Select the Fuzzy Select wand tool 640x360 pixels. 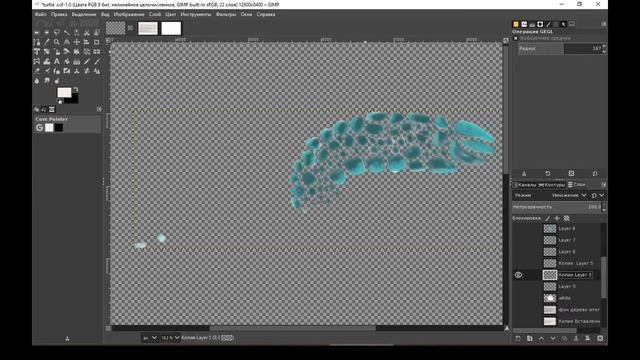67,32
